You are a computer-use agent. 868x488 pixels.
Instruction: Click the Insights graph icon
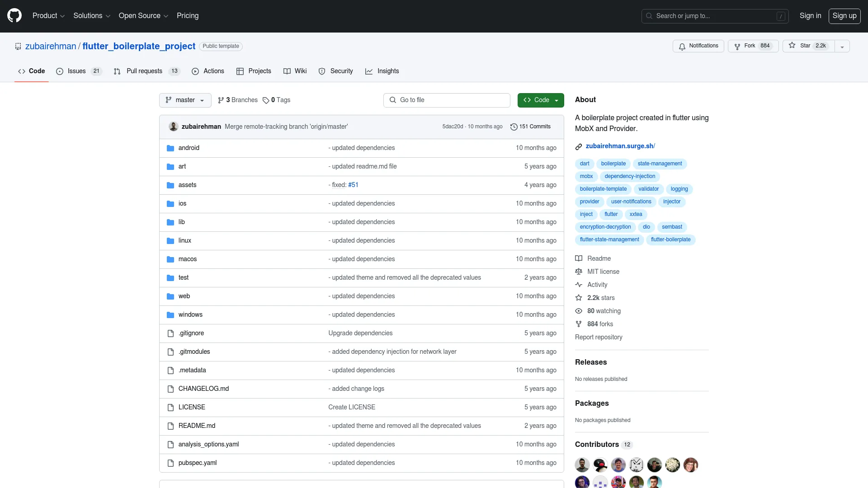pyautogui.click(x=368, y=71)
